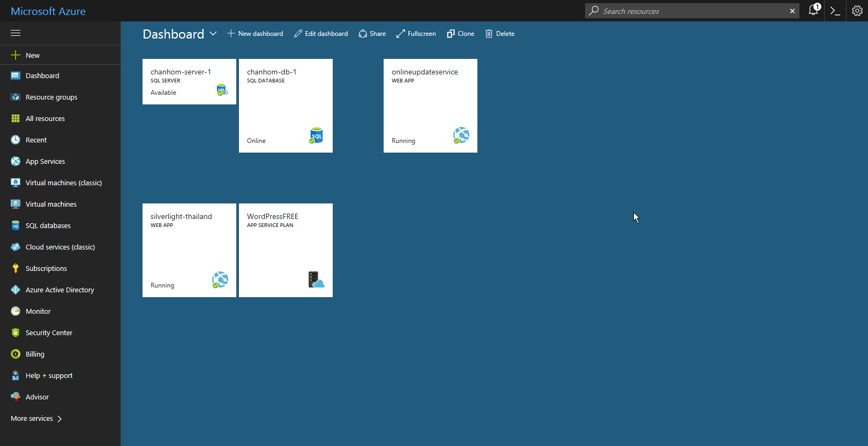Open the settings gear icon
Image resolution: width=868 pixels, height=446 pixels.
[857, 11]
